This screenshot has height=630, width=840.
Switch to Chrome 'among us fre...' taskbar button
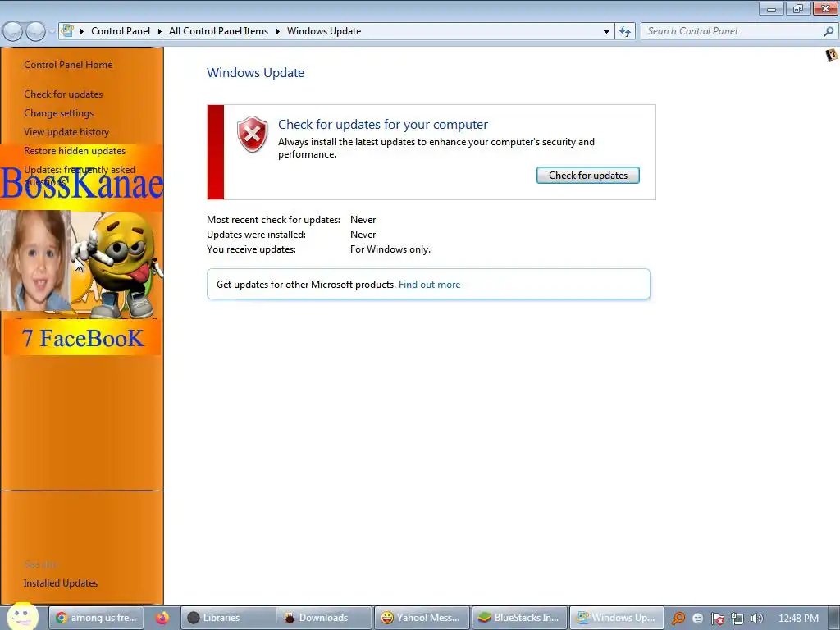click(x=97, y=618)
